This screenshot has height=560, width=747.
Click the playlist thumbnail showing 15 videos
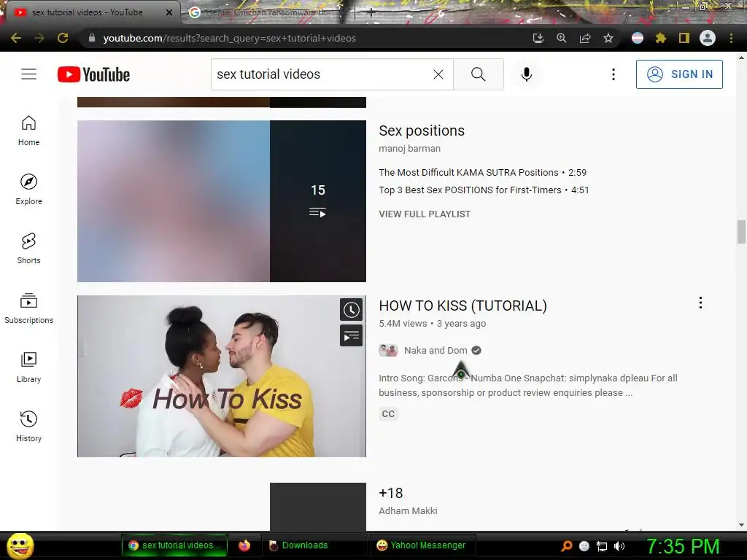(222, 201)
